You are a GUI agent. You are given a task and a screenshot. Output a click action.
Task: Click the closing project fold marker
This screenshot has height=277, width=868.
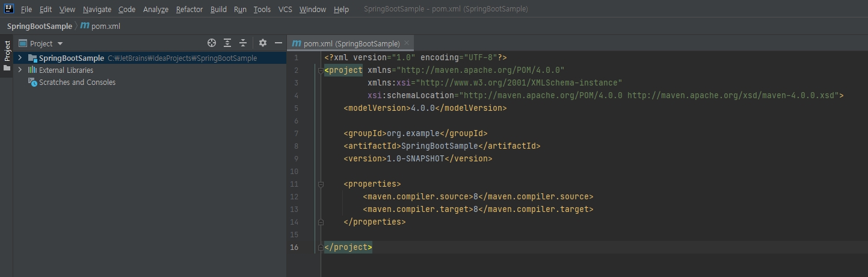pos(321,247)
